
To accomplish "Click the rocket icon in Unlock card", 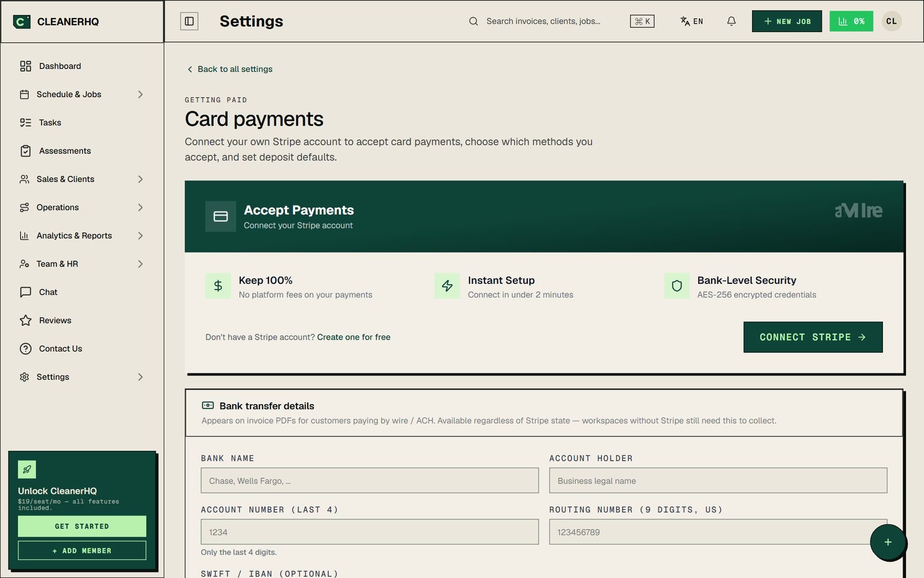I will pyautogui.click(x=27, y=469).
